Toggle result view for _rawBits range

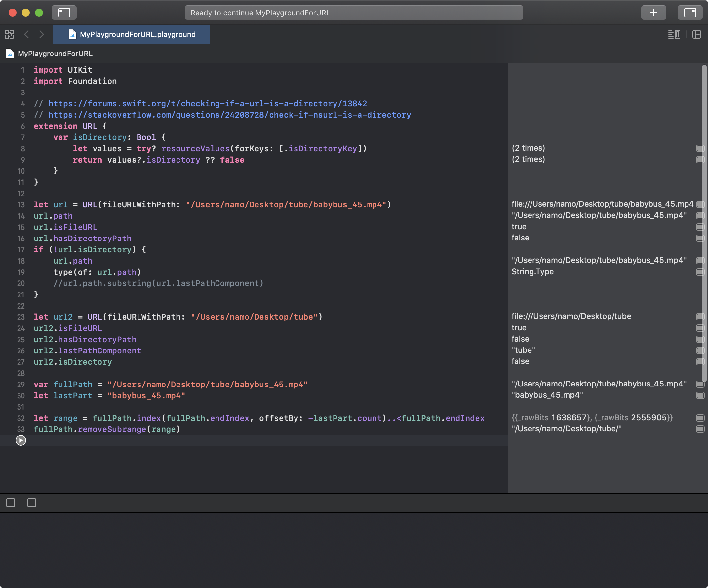click(x=700, y=418)
